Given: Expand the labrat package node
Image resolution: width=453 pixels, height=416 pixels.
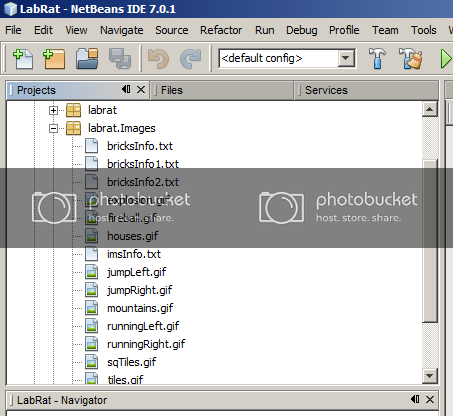Looking at the screenshot, I should [53, 110].
